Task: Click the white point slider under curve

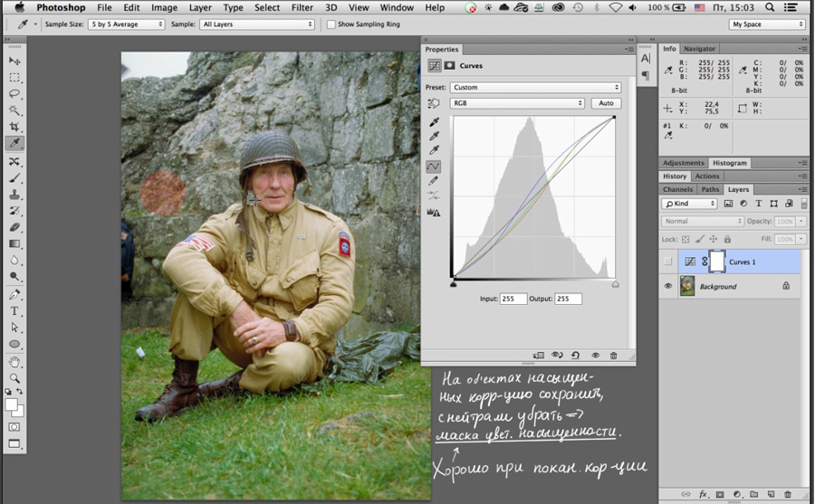Action: (616, 284)
